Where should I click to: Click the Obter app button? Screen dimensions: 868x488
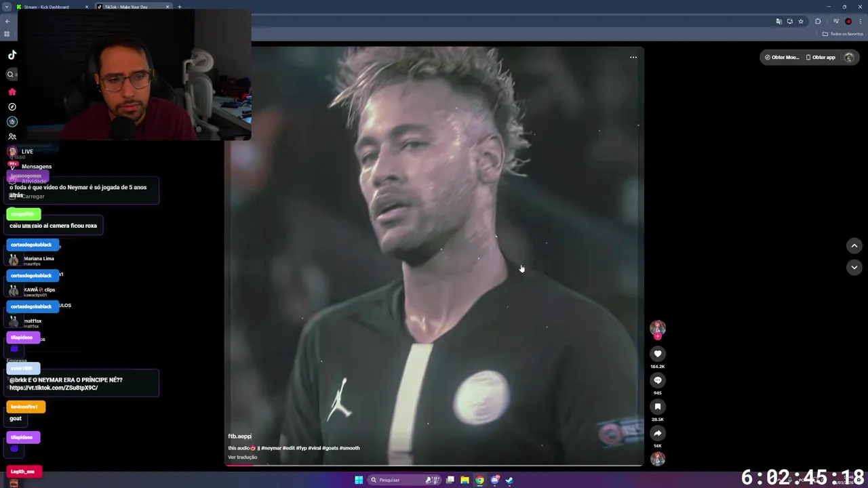[821, 57]
